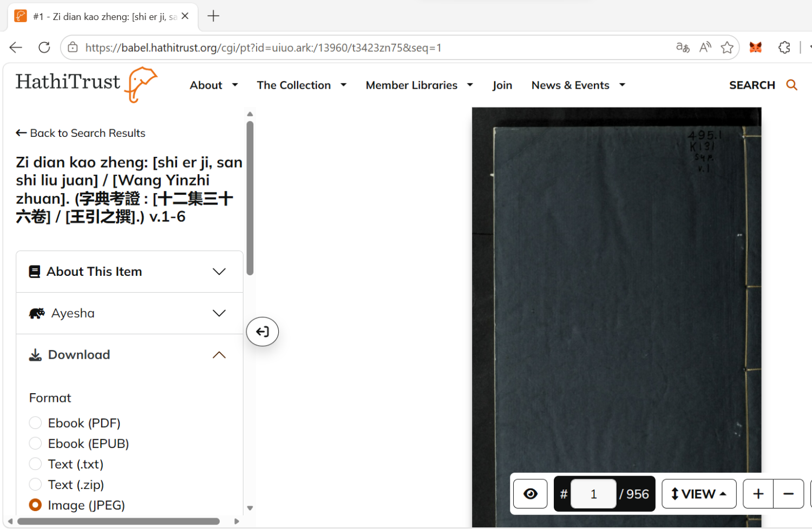Close the Zi dian kao zheng tab
This screenshot has width=812, height=529.
(185, 16)
